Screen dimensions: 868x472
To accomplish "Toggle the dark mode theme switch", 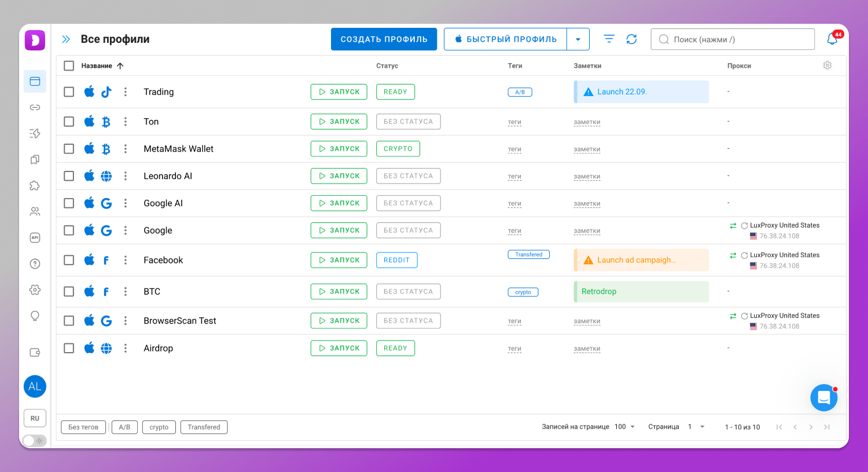I will coord(35,441).
